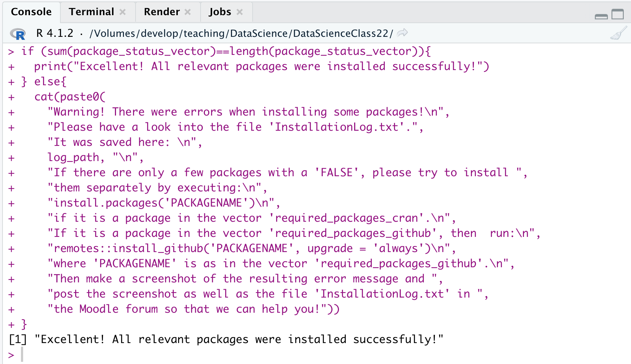The width and height of the screenshot is (631, 364).
Task: Close the Render tab
Action: click(188, 12)
